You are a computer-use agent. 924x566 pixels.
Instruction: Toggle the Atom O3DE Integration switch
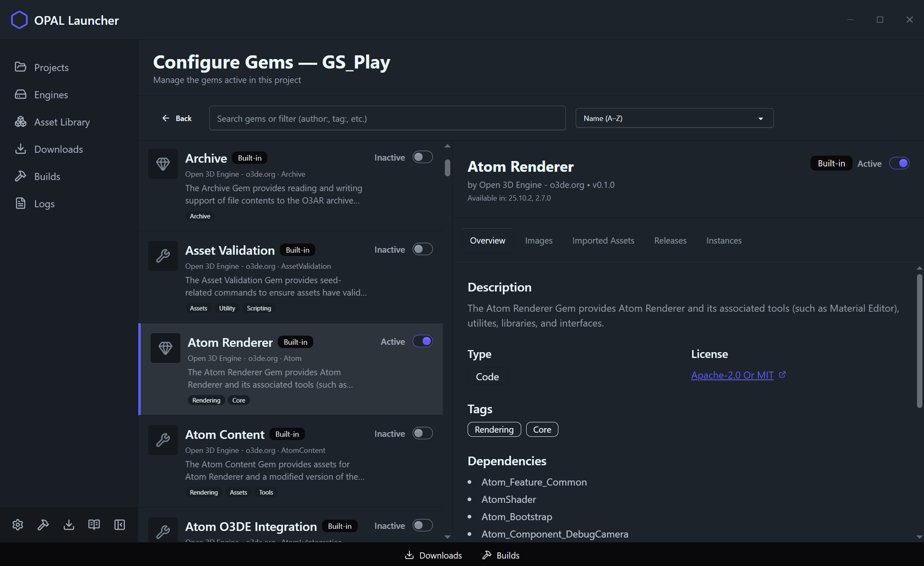click(423, 526)
